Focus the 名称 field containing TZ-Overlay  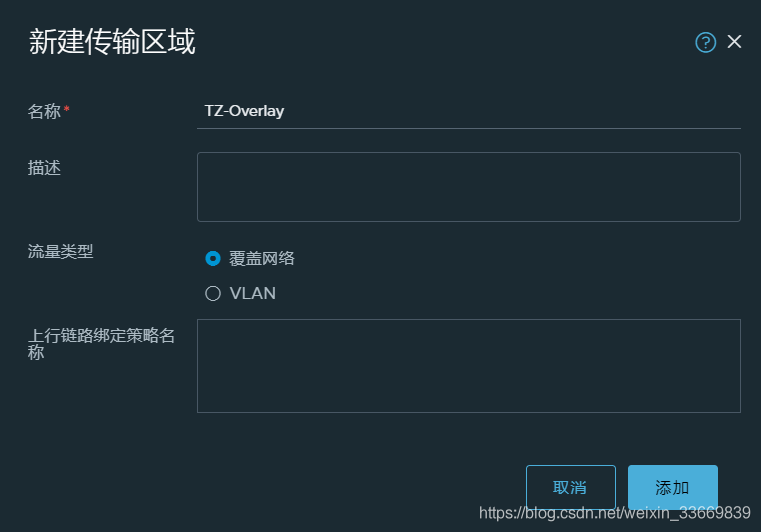[x=469, y=112]
